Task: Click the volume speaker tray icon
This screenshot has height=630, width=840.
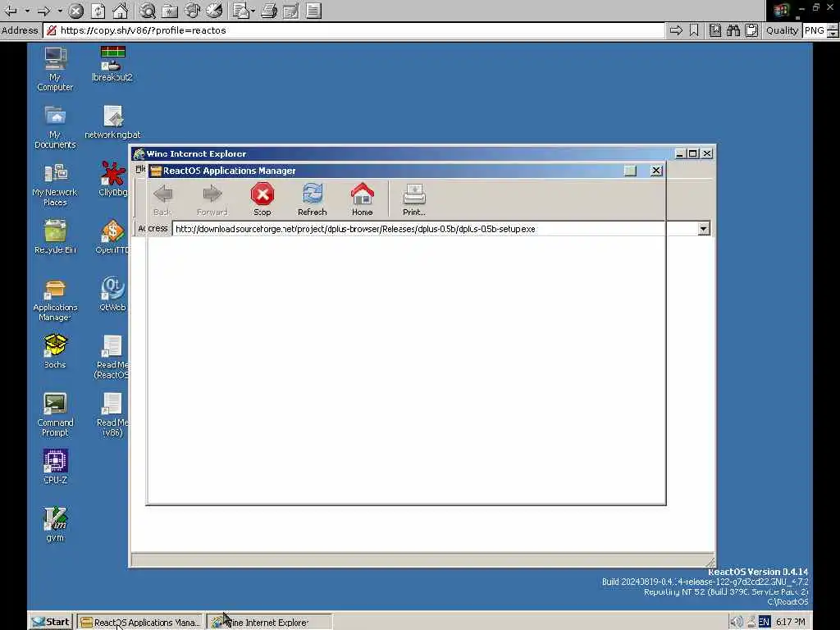Action: tap(737, 622)
